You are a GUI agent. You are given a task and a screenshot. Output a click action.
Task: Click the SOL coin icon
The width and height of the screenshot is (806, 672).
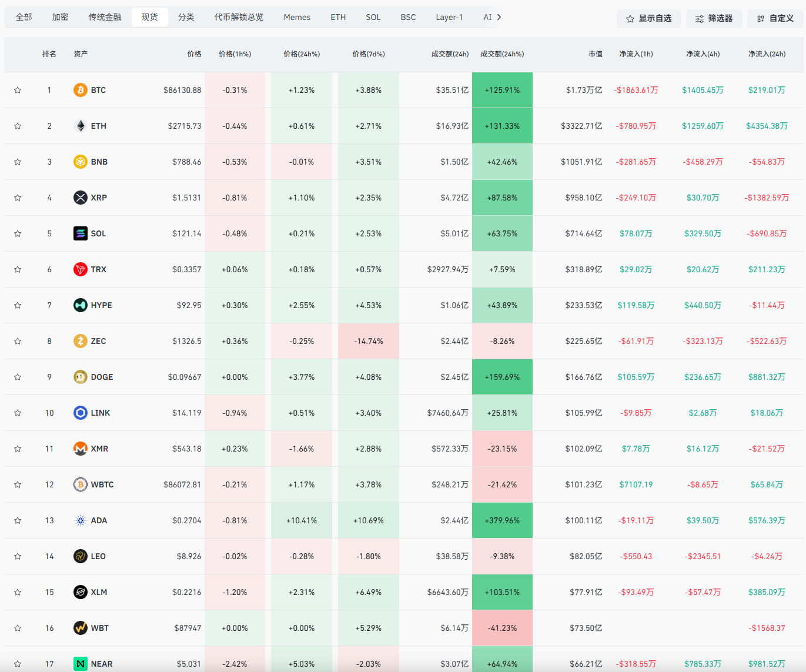[81, 233]
